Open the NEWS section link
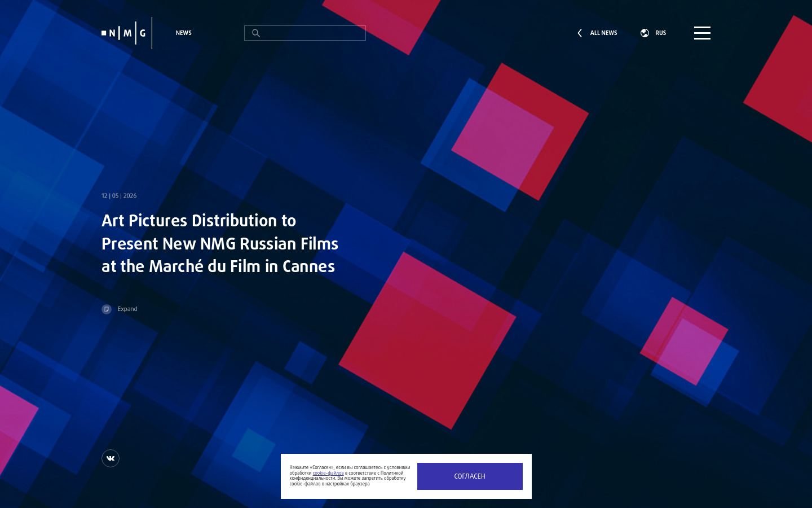812x508 pixels. 183,33
